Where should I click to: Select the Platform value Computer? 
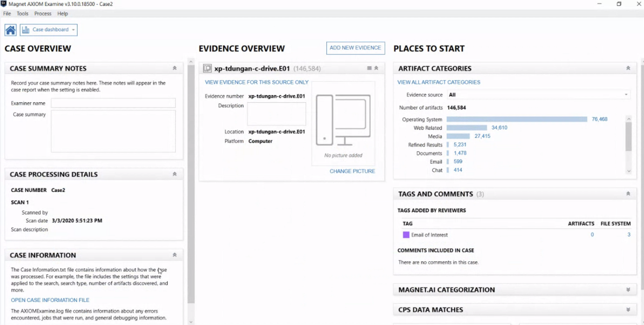pos(260,141)
